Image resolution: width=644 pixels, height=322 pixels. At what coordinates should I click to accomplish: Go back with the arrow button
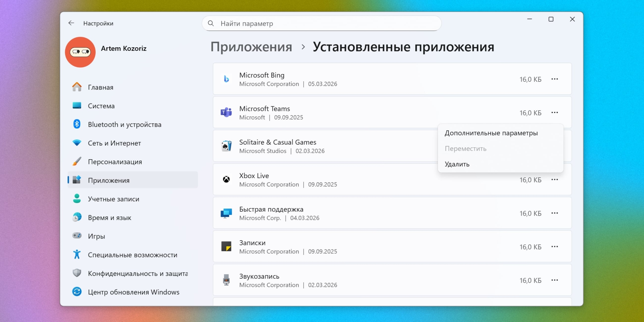(x=71, y=23)
